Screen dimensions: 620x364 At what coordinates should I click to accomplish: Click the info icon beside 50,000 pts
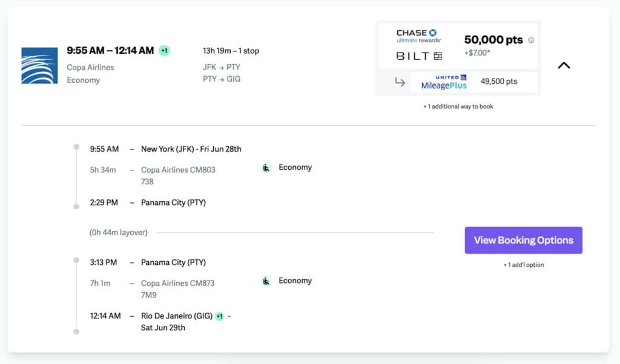tap(531, 41)
